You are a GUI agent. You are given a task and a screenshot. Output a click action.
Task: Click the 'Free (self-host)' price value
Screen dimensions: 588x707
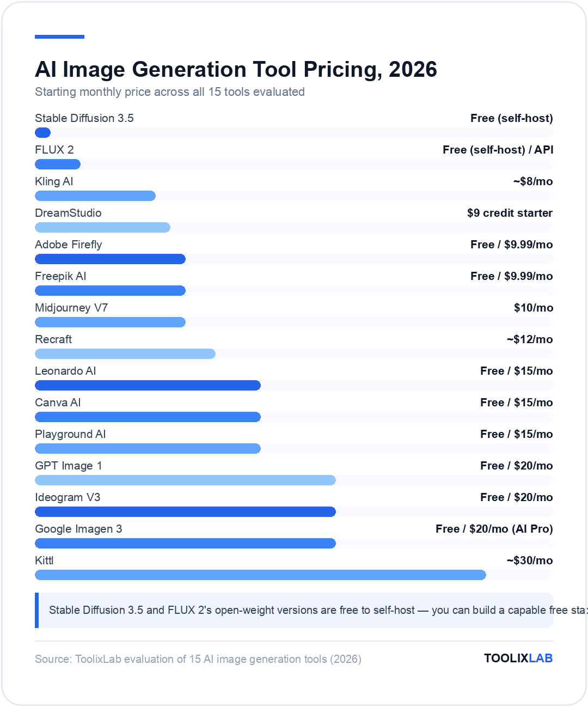pyautogui.click(x=512, y=118)
